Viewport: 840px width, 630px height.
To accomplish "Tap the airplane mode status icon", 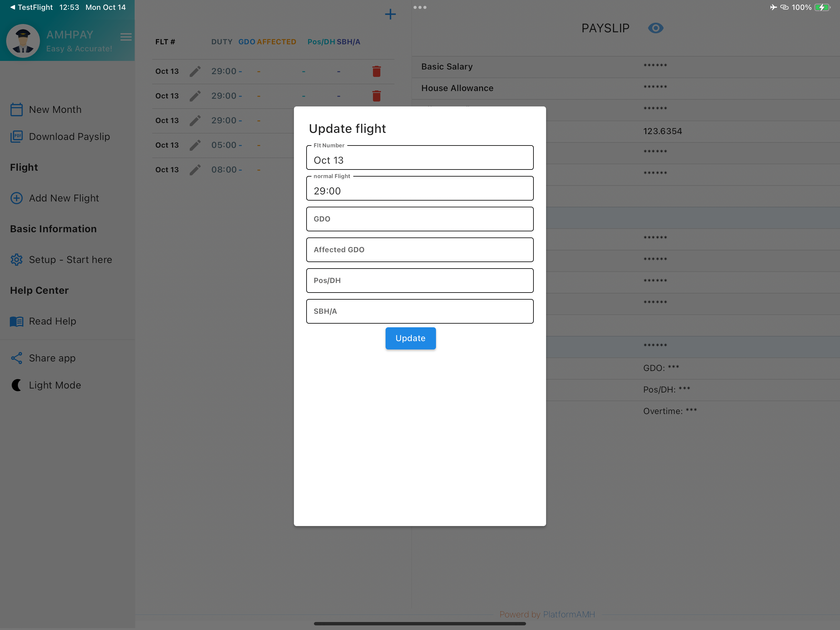I will (773, 7).
